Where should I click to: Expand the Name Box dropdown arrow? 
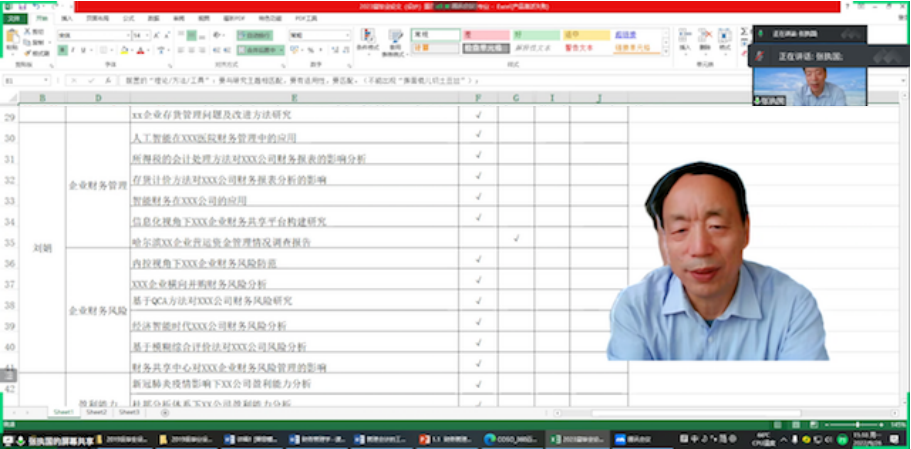point(45,81)
